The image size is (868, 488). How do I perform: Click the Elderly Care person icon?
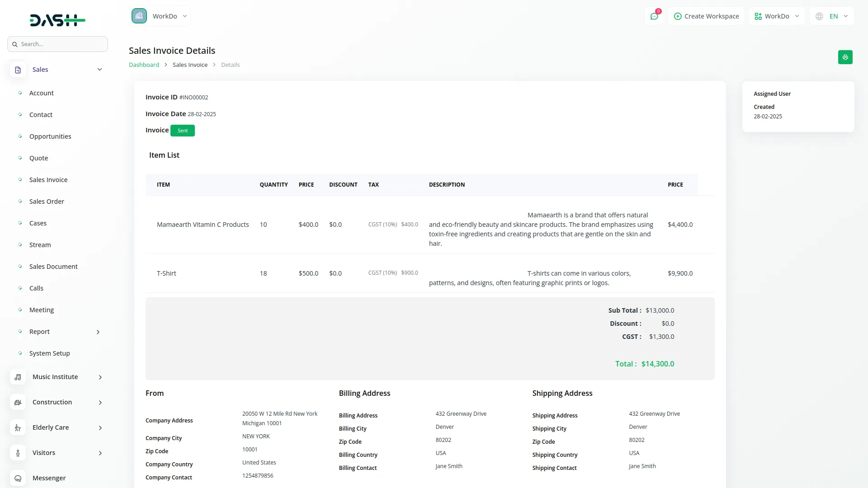coord(18,427)
